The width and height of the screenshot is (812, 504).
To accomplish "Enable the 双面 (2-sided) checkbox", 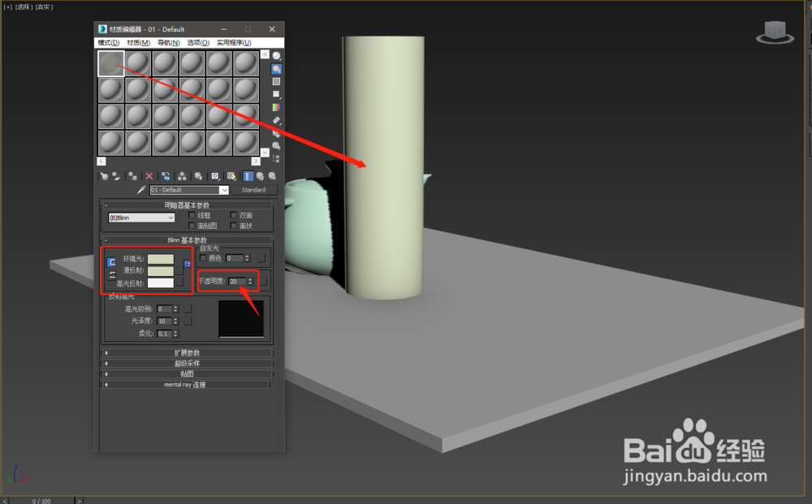I will (x=233, y=216).
